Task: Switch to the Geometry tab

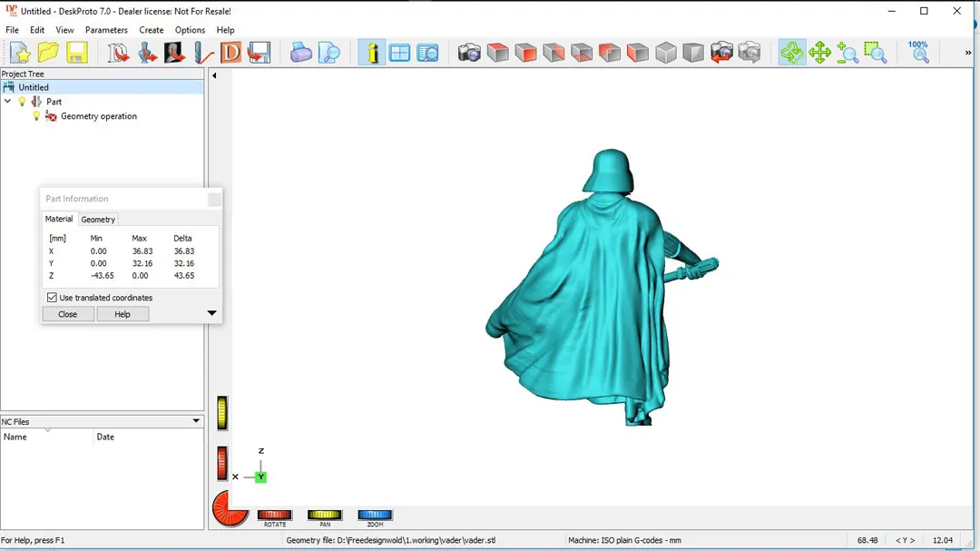Action: coord(98,220)
